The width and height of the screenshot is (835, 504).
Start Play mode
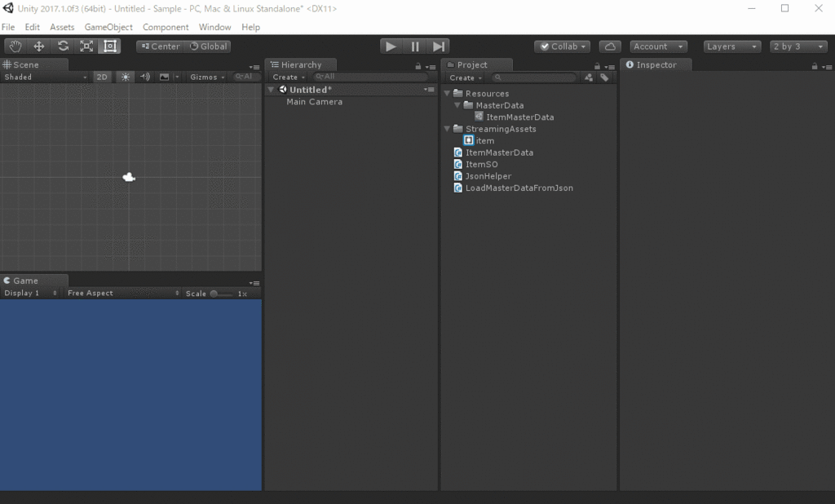pyautogui.click(x=391, y=46)
